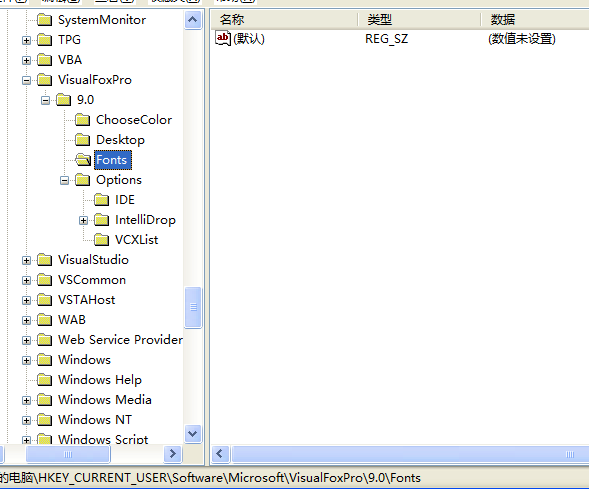The width and height of the screenshot is (589, 489).
Task: Select the highlighted Fonts key
Action: click(x=113, y=160)
